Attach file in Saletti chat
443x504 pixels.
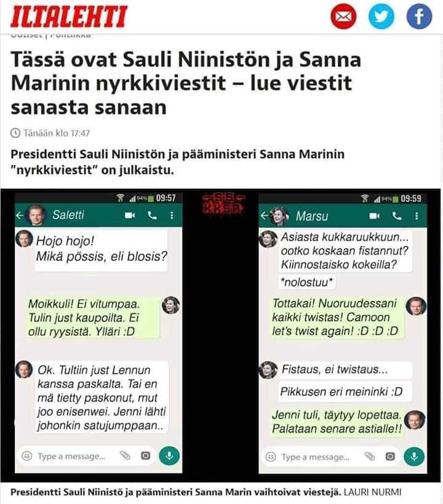click(x=125, y=455)
